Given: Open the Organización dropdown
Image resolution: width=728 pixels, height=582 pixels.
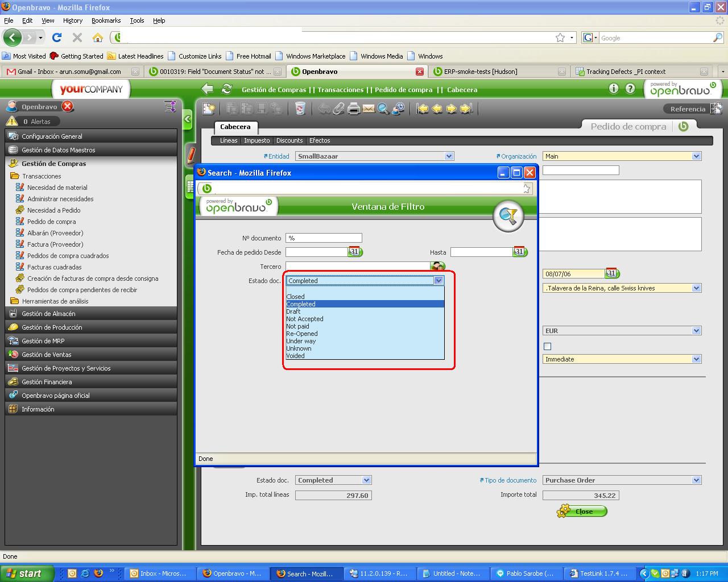Looking at the screenshot, I should (x=696, y=156).
